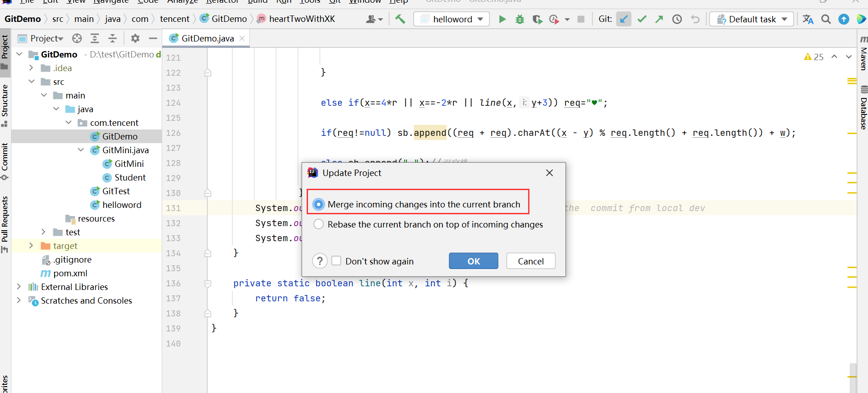868x393 pixels.
Task: Click warnings indicator showing 25
Action: pyautogui.click(x=814, y=57)
